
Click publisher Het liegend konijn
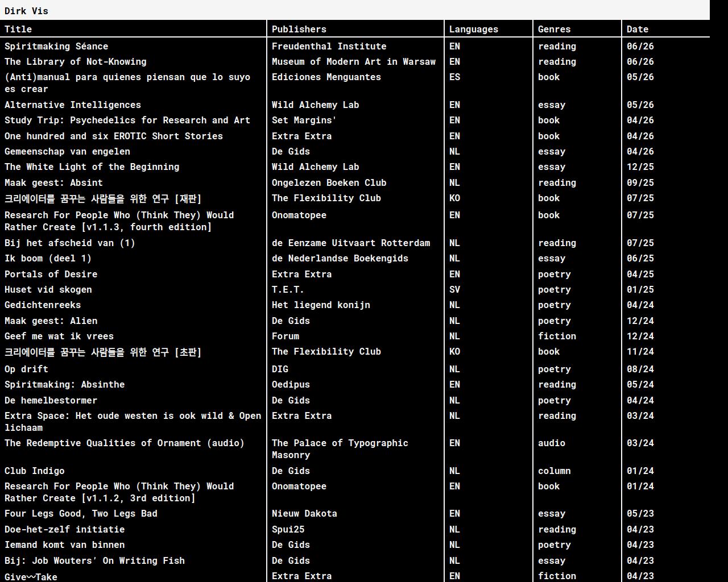(x=321, y=305)
